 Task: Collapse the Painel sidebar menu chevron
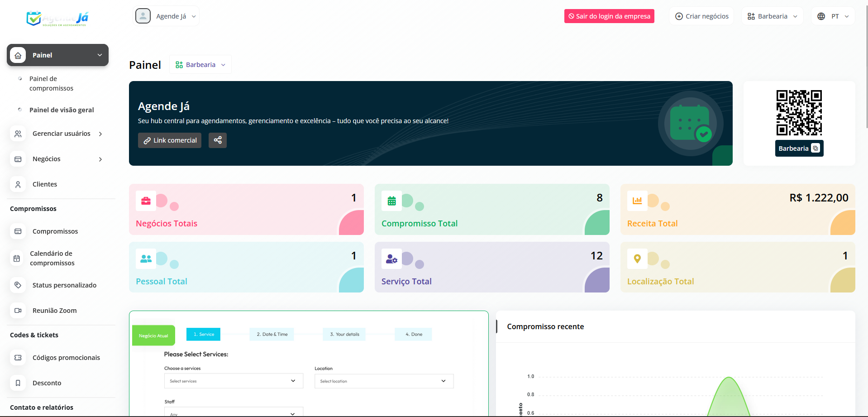[100, 55]
